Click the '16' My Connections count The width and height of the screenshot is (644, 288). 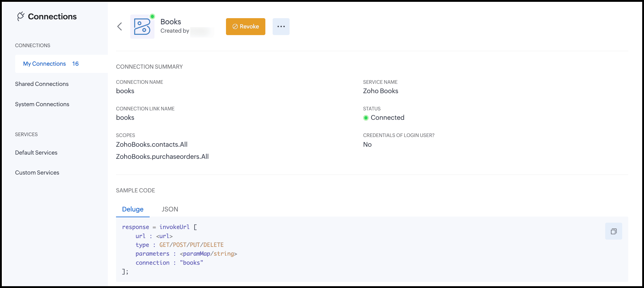click(75, 64)
